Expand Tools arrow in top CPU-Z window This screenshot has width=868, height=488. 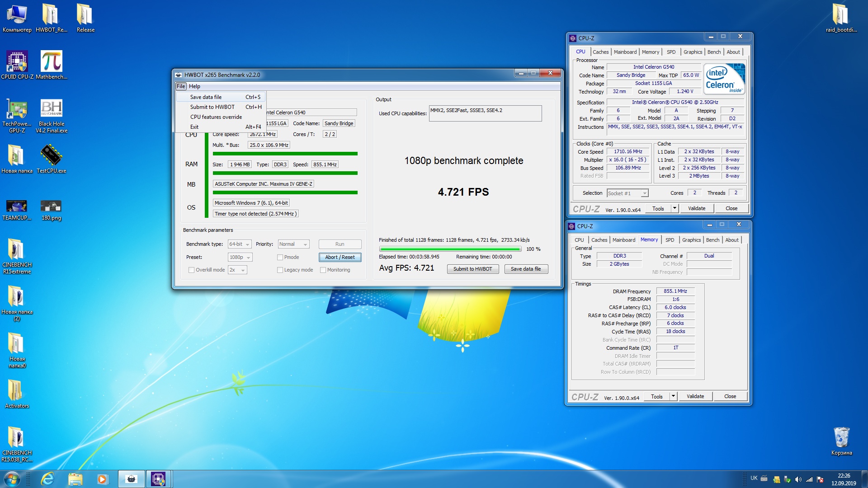tap(675, 208)
